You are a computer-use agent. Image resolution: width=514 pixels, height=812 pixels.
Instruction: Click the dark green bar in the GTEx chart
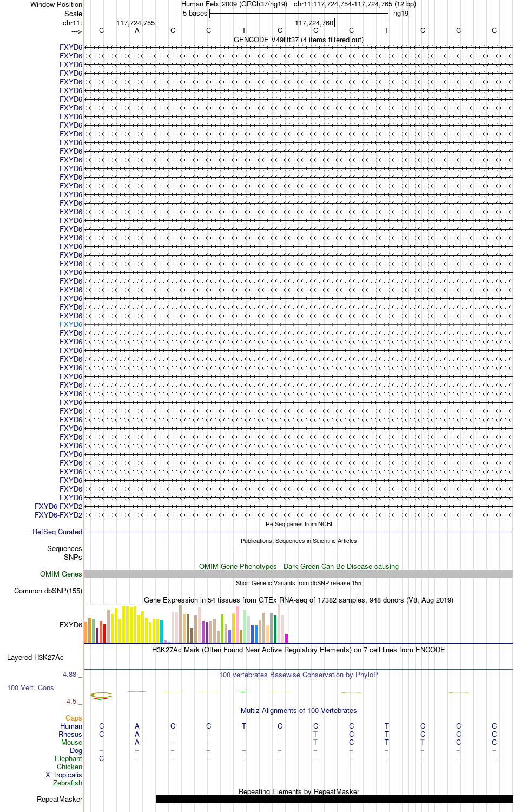pyautogui.click(x=275, y=629)
